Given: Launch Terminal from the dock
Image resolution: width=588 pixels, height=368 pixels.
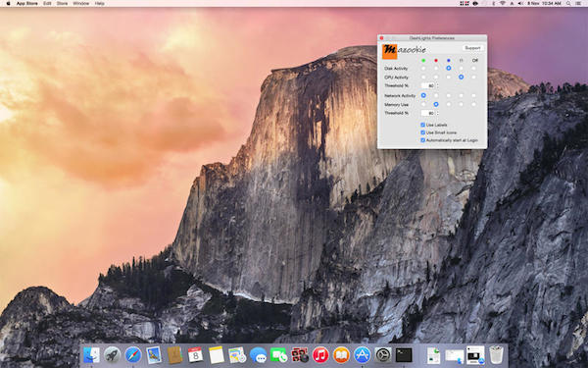Looking at the screenshot, I should (404, 355).
